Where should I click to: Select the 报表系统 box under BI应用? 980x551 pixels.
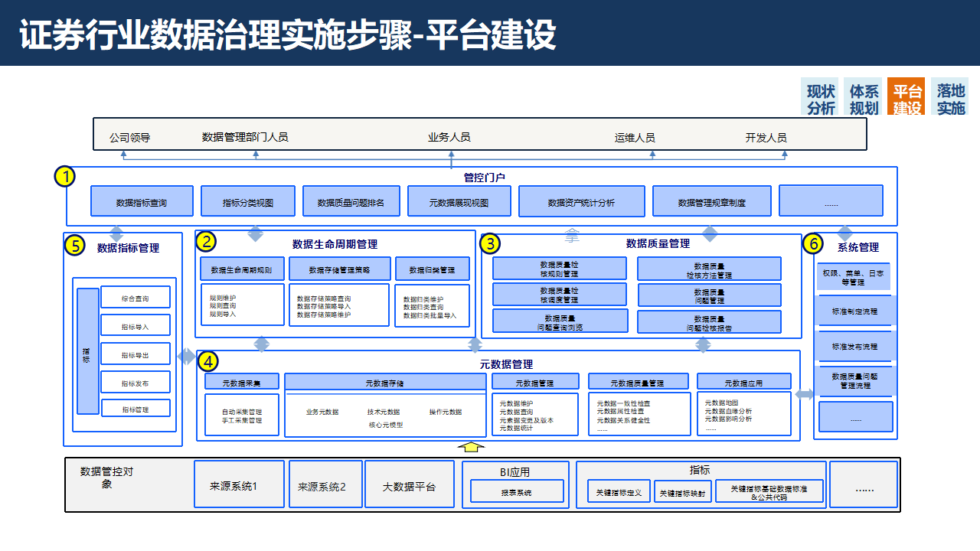coord(516,491)
